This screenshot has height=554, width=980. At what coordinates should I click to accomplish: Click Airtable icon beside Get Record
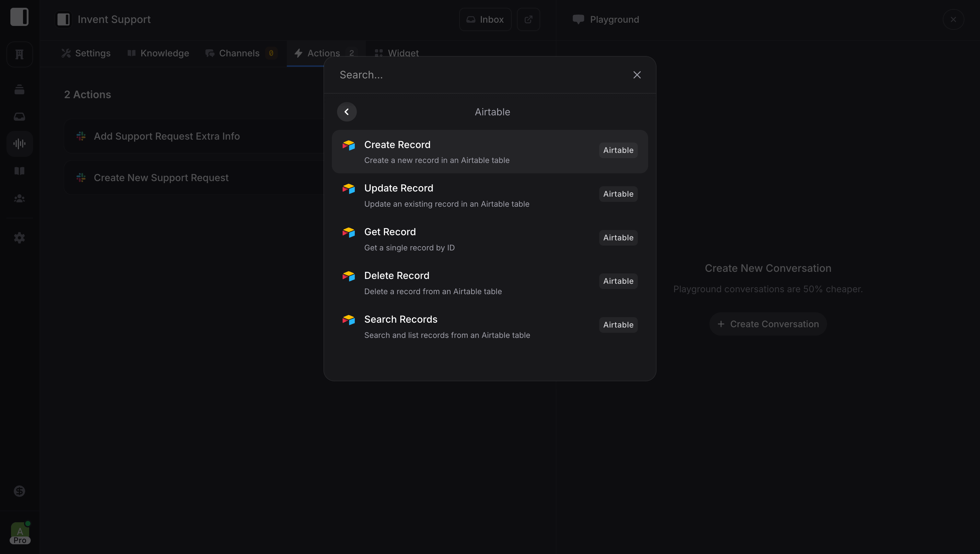pyautogui.click(x=349, y=233)
